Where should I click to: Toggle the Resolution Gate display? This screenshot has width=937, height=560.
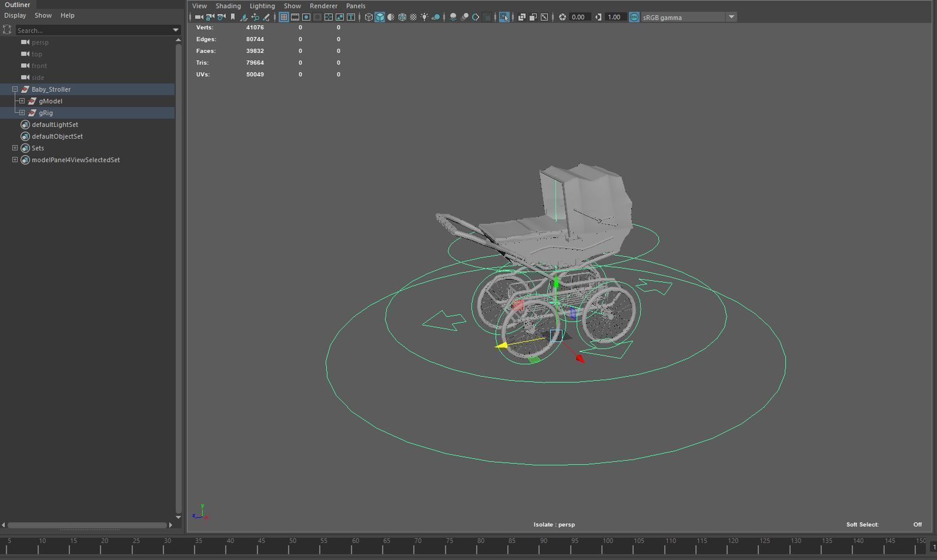(x=306, y=17)
